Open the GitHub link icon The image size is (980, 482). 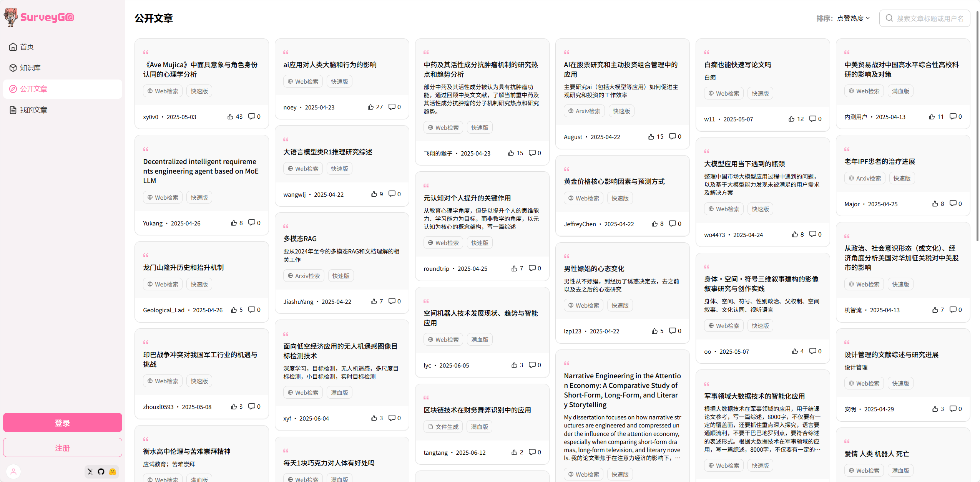coord(101,472)
